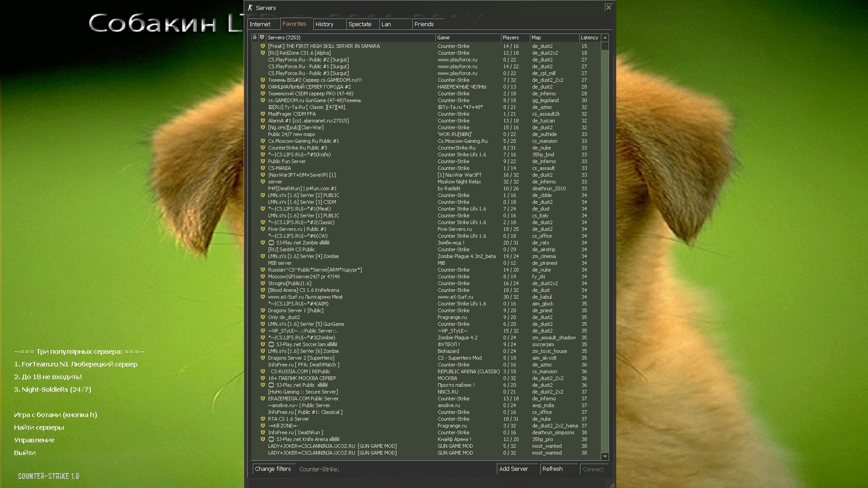Screen dimensions: 868x488
Task: Sort servers by Map column
Action: click(555, 38)
